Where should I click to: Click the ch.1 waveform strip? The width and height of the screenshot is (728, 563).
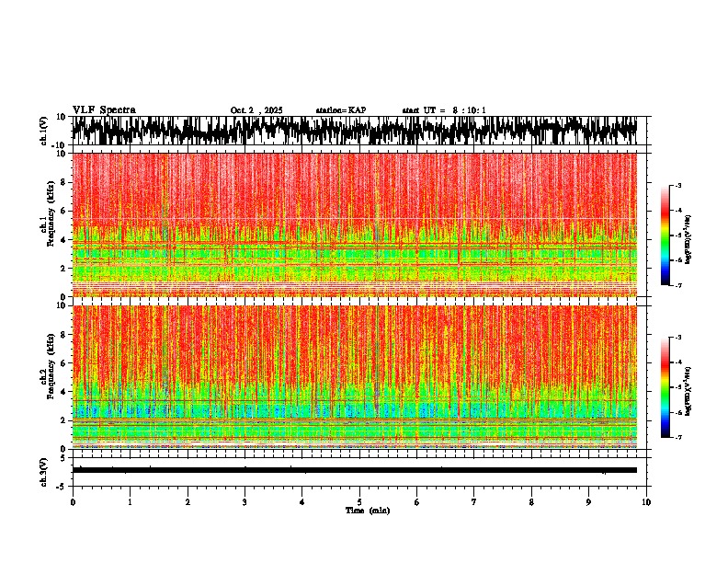click(x=354, y=131)
